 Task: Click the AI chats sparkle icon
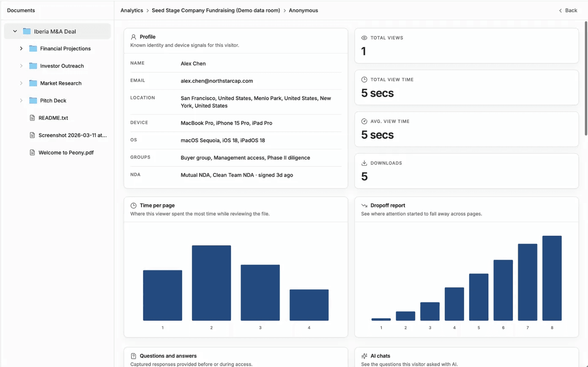pyautogui.click(x=364, y=356)
